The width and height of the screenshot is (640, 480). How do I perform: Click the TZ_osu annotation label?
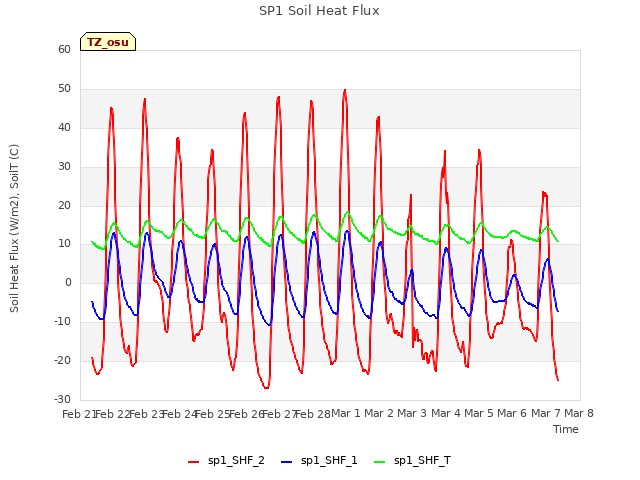click(108, 42)
